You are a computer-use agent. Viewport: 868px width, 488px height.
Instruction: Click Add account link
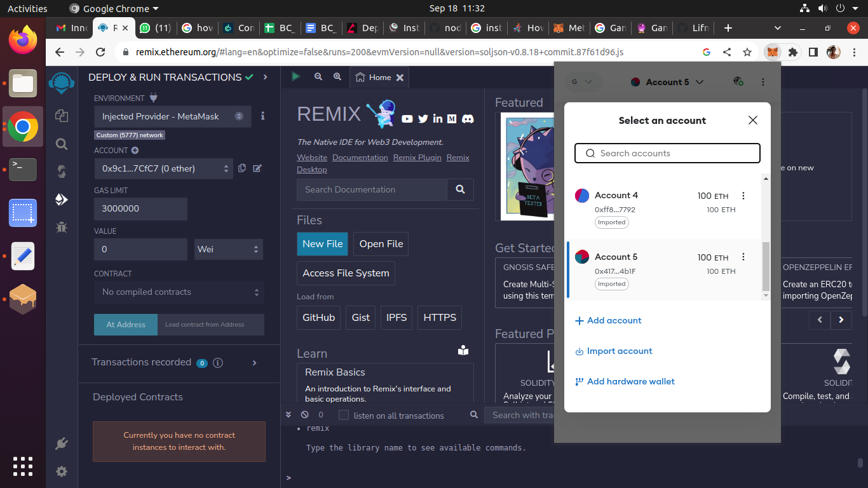[x=608, y=320]
